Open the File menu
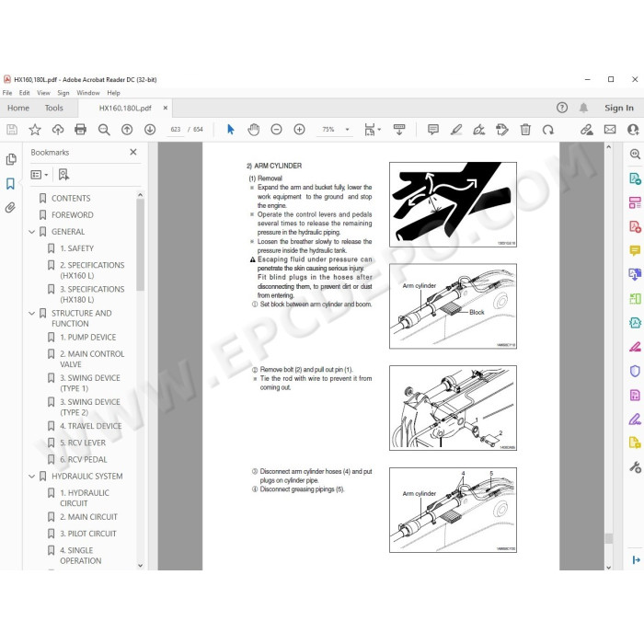Image resolution: width=644 pixels, height=644 pixels. click(x=7, y=93)
